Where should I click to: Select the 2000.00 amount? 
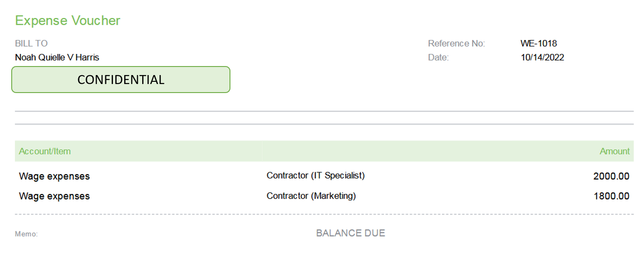[611, 176]
